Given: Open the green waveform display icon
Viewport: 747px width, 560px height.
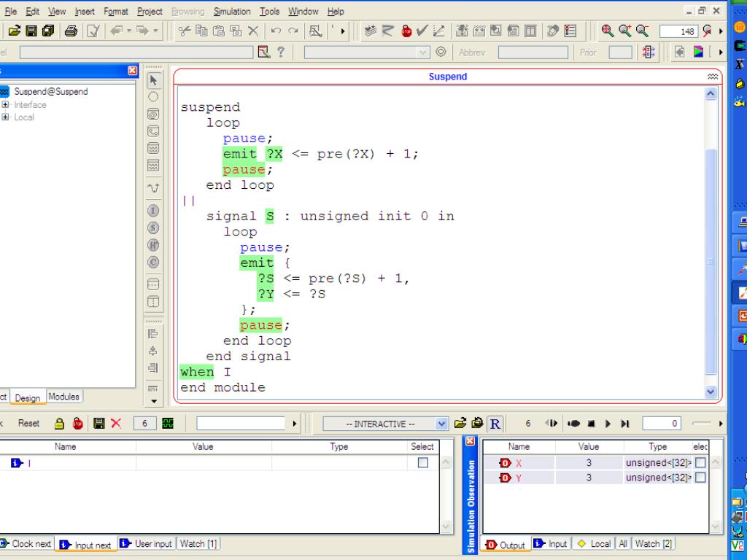Looking at the screenshot, I should pos(168,424).
